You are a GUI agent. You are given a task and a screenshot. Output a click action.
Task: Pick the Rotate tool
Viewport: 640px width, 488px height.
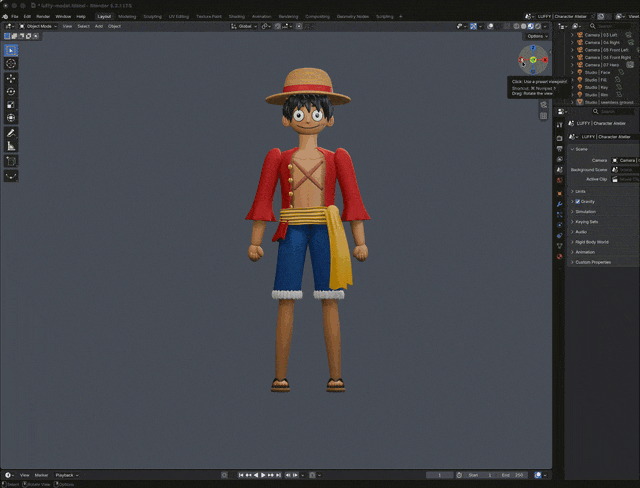point(11,91)
